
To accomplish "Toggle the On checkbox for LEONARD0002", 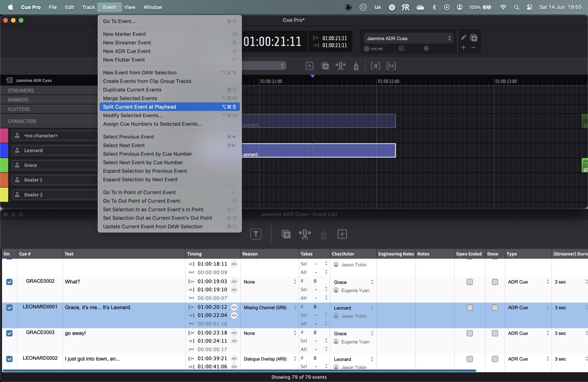I will tap(9, 359).
